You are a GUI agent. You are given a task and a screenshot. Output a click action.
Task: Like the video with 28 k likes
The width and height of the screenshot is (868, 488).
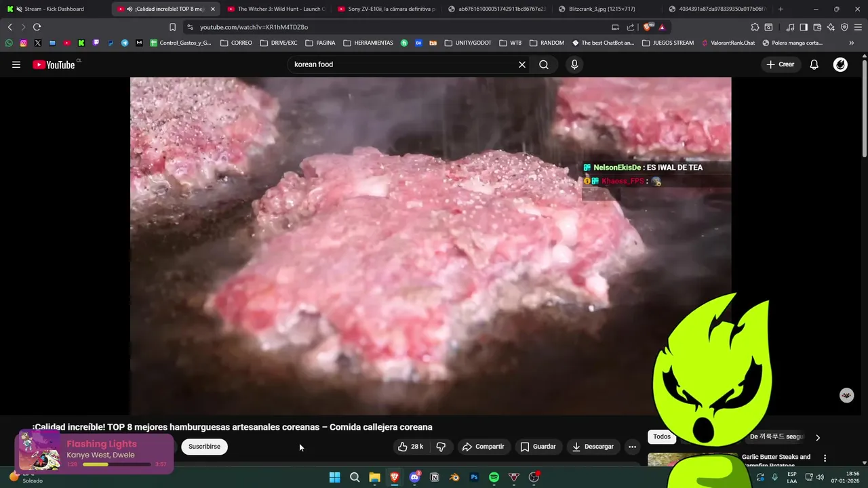pos(410,447)
